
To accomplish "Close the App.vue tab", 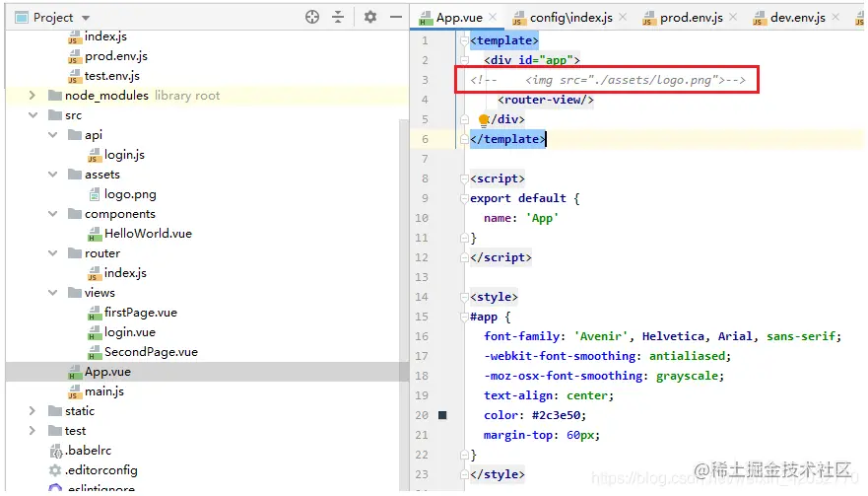I will point(493,17).
